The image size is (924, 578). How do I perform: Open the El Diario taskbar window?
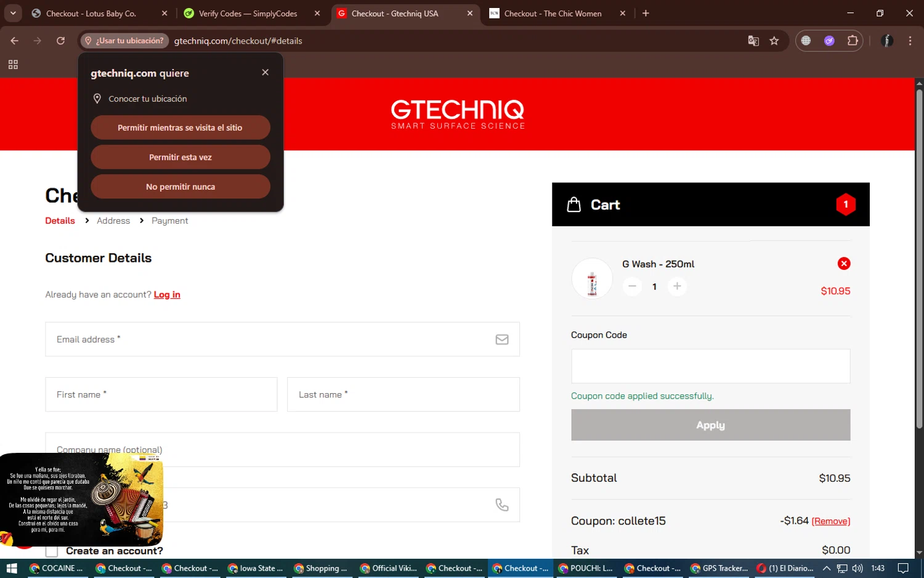pyautogui.click(x=785, y=568)
